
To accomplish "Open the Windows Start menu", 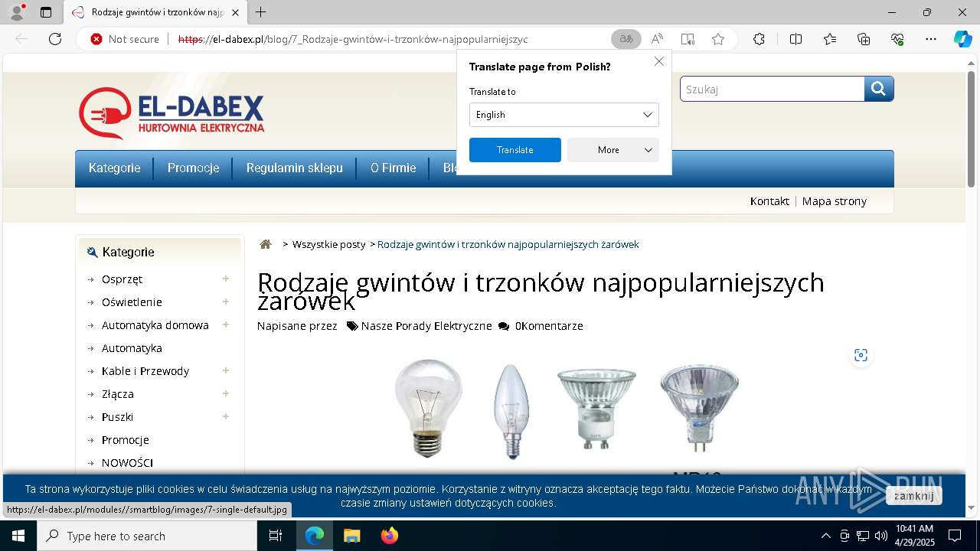I will click(x=18, y=536).
